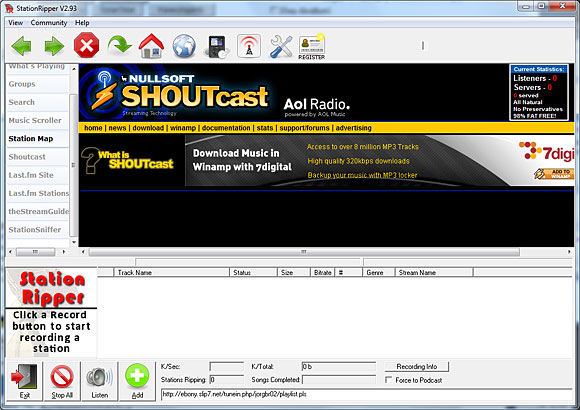Follow the news link in SHOUTcast nav

pyautogui.click(x=117, y=128)
